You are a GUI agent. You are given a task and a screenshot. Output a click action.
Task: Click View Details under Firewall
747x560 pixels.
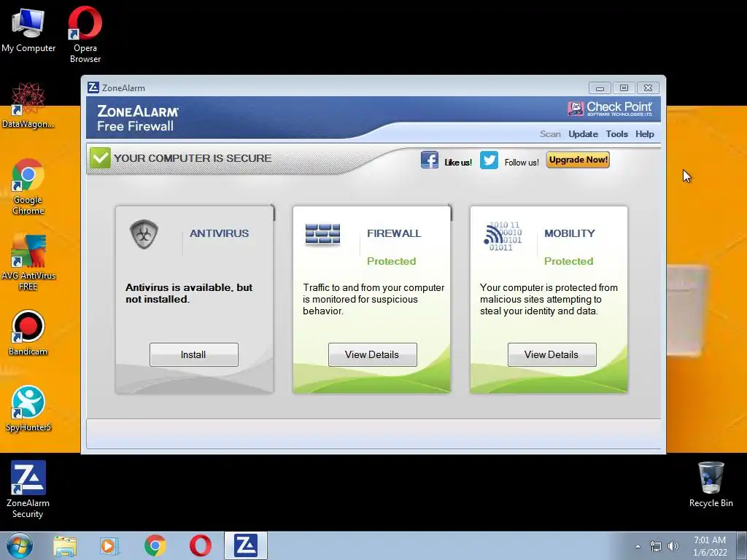coord(373,355)
